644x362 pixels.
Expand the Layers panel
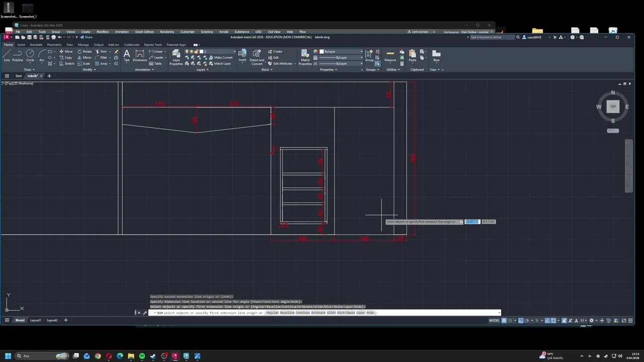(x=202, y=69)
